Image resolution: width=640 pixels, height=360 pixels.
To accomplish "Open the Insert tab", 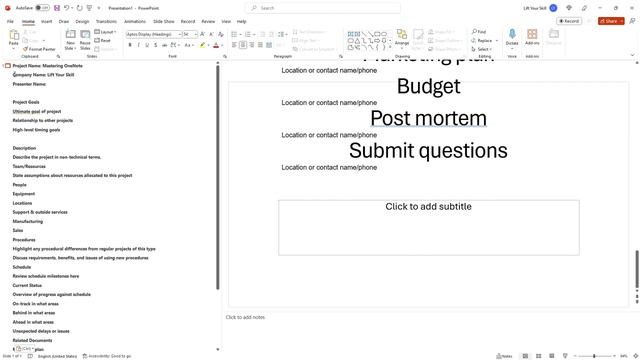I will point(46,21).
